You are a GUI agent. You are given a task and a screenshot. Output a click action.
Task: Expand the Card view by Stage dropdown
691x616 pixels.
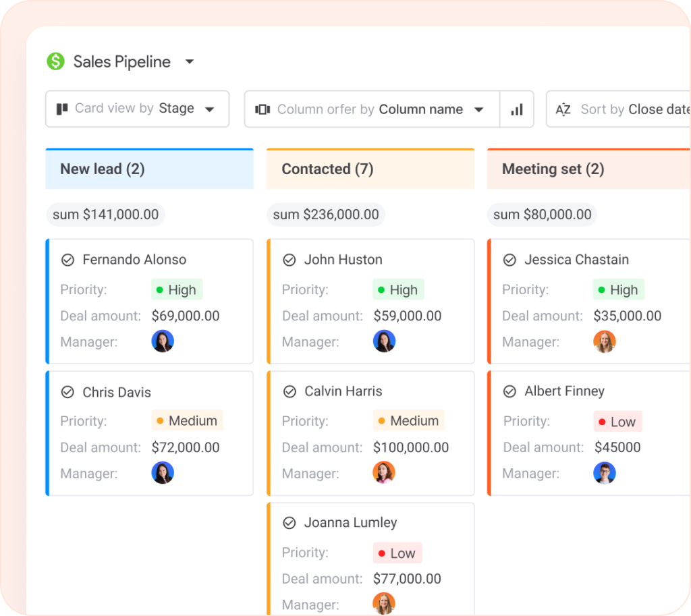pos(209,109)
